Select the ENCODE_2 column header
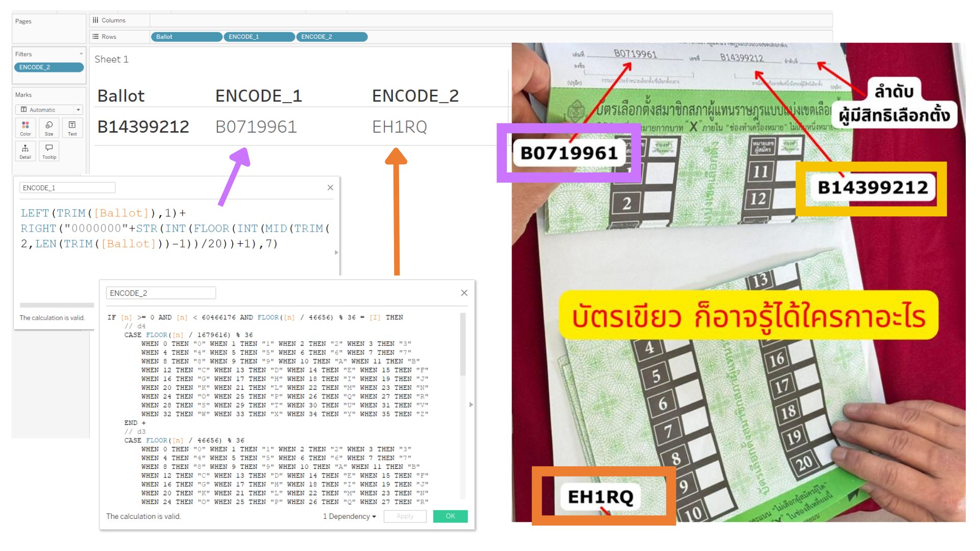 tap(415, 96)
